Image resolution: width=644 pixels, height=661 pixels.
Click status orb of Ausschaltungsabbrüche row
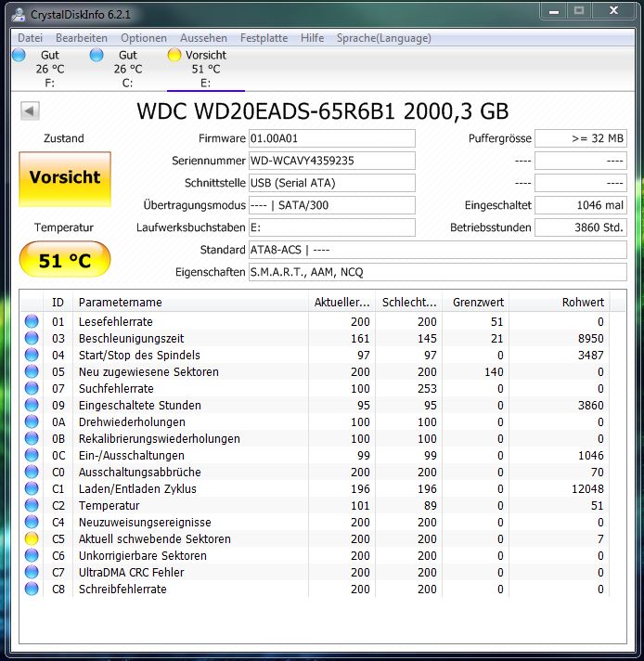(x=32, y=472)
